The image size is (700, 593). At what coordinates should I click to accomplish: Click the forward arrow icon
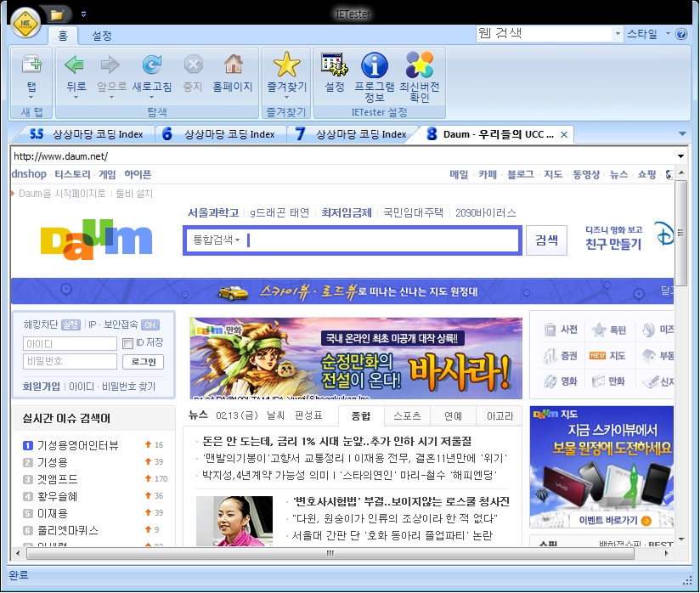[110, 65]
